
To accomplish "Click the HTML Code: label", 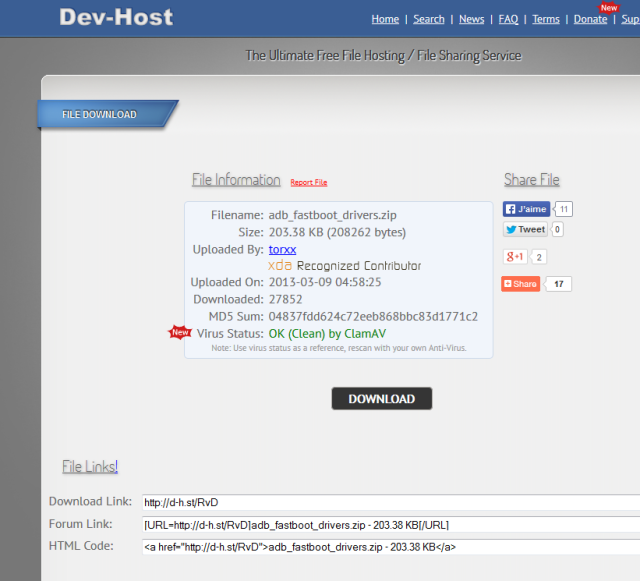I will coord(81,546).
